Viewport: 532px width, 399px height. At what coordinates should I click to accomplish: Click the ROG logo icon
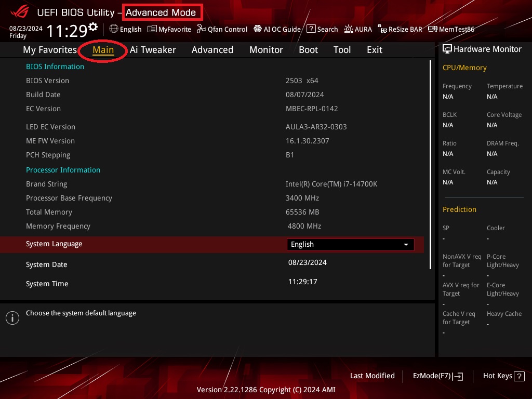[19, 12]
